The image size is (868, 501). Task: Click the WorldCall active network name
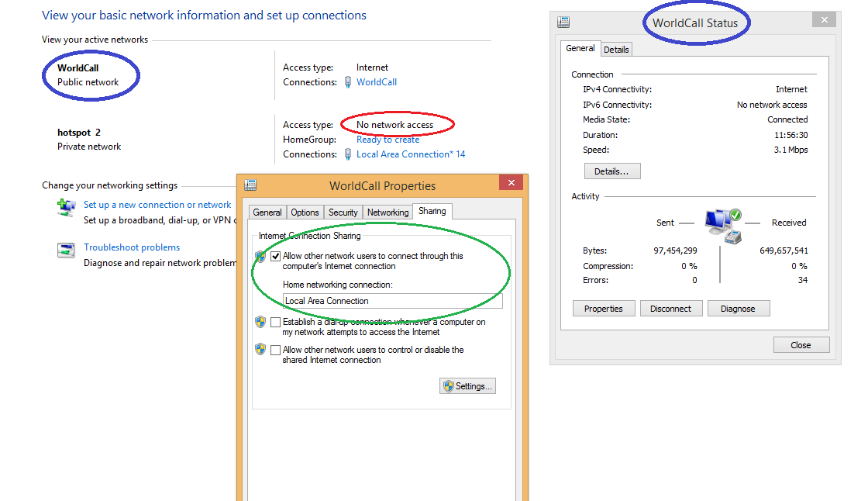(x=78, y=68)
